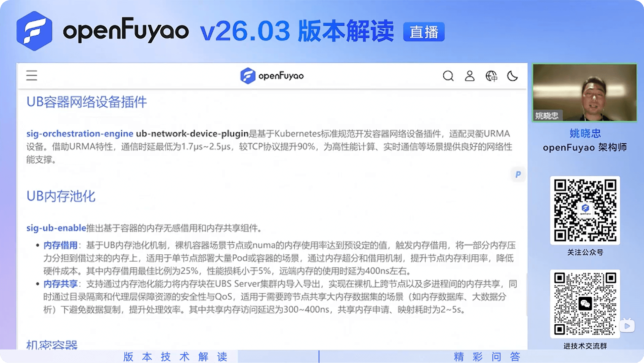Click the 关注公众号 QR code
This screenshot has width=644, height=363.
(x=585, y=210)
